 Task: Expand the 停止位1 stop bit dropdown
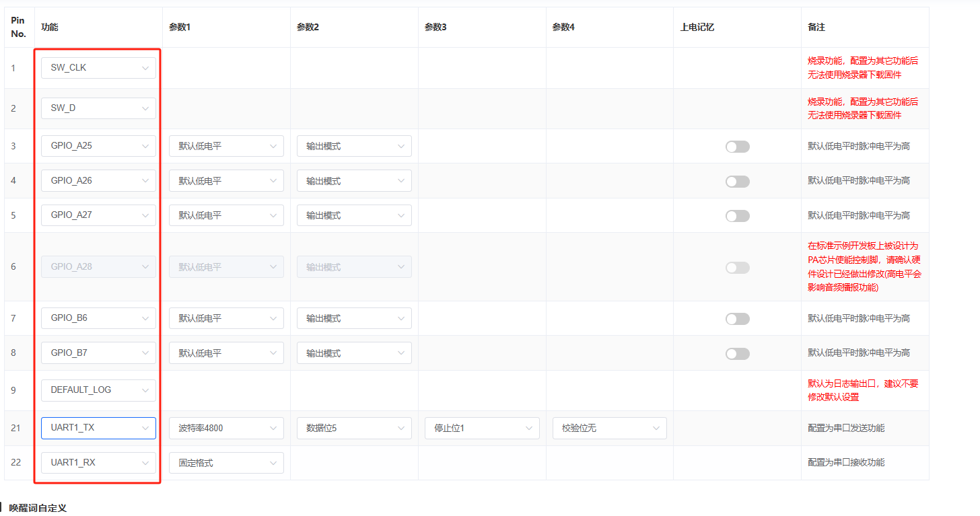click(x=482, y=428)
